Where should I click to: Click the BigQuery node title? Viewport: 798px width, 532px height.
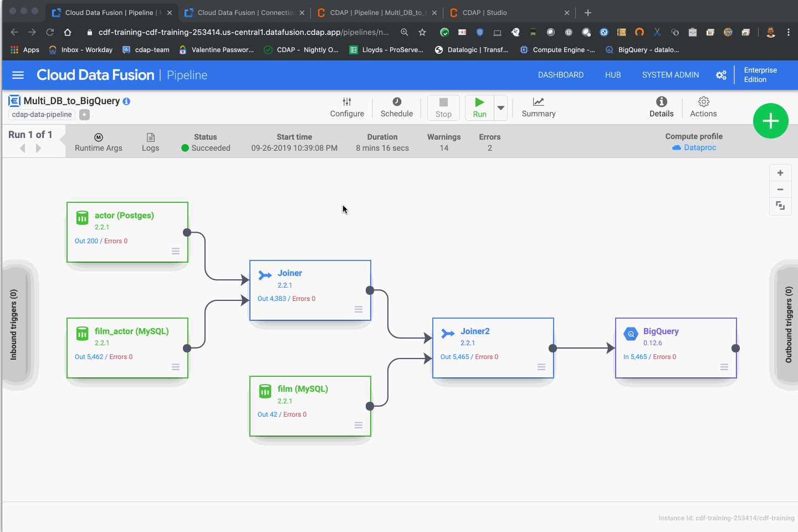(661, 331)
